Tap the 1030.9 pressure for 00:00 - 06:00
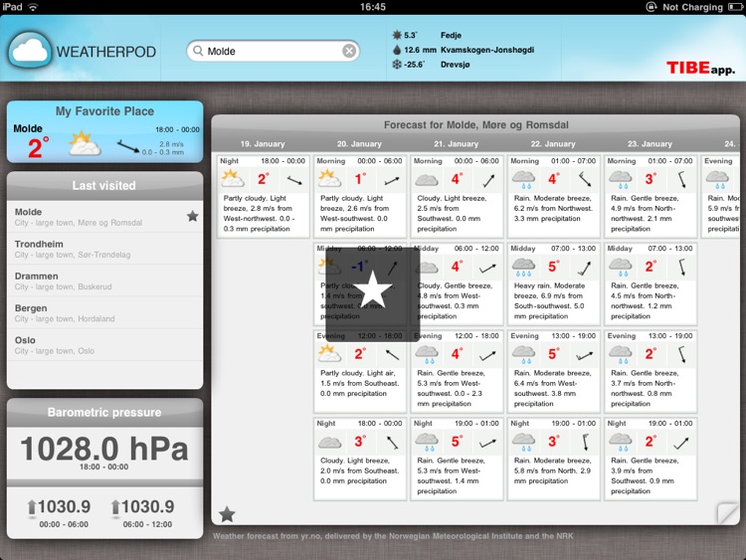 (65, 506)
